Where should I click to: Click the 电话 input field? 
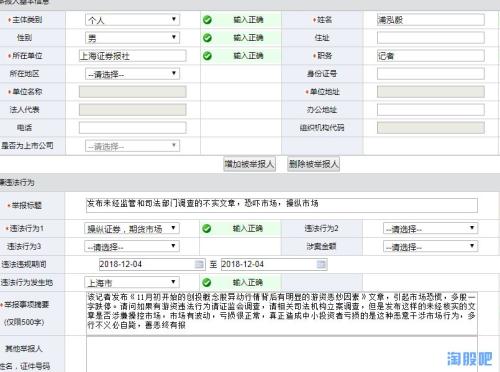point(132,128)
